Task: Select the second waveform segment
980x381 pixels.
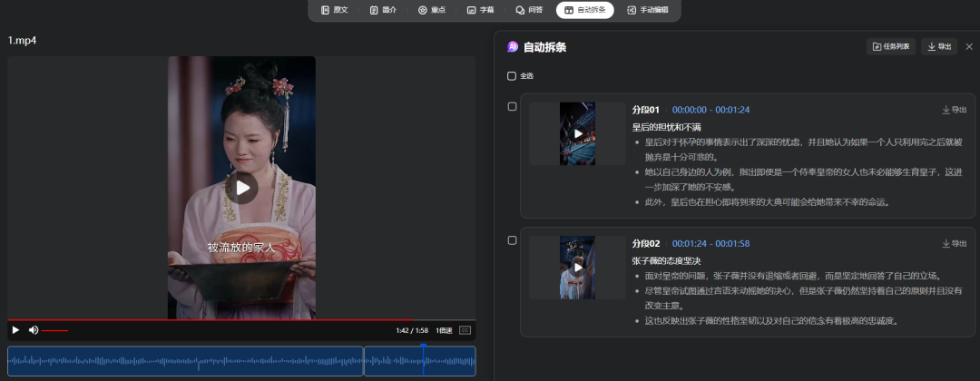Action: 420,361
